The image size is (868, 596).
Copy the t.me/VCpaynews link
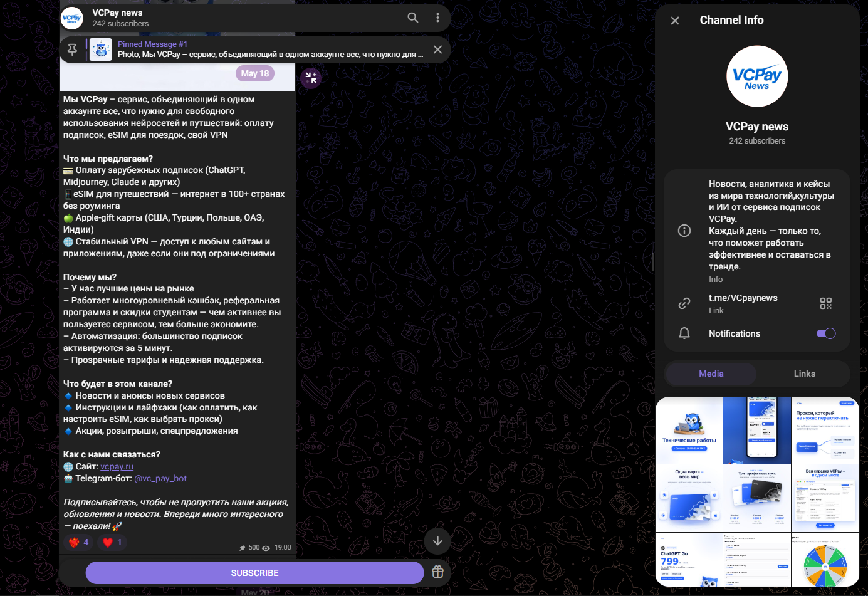[743, 298]
